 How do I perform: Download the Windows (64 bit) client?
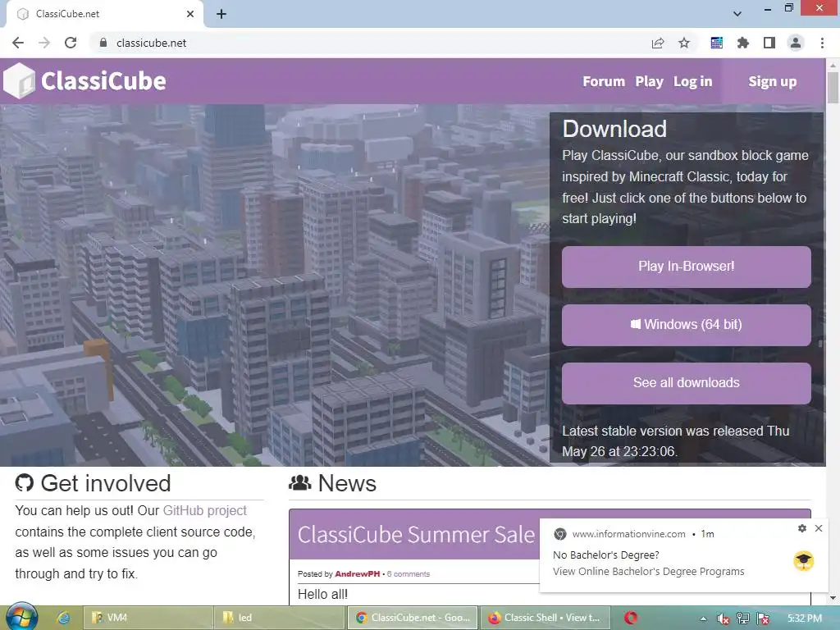point(687,325)
